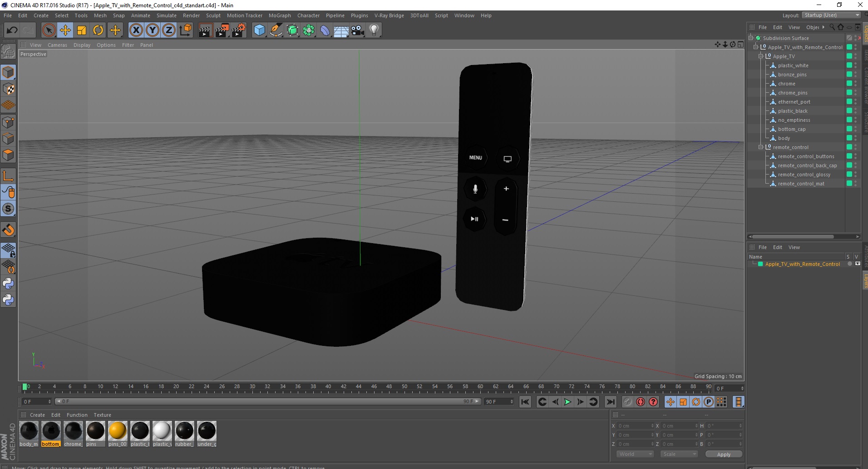
Task: Select the plastic white material swatch
Action: coord(162,434)
